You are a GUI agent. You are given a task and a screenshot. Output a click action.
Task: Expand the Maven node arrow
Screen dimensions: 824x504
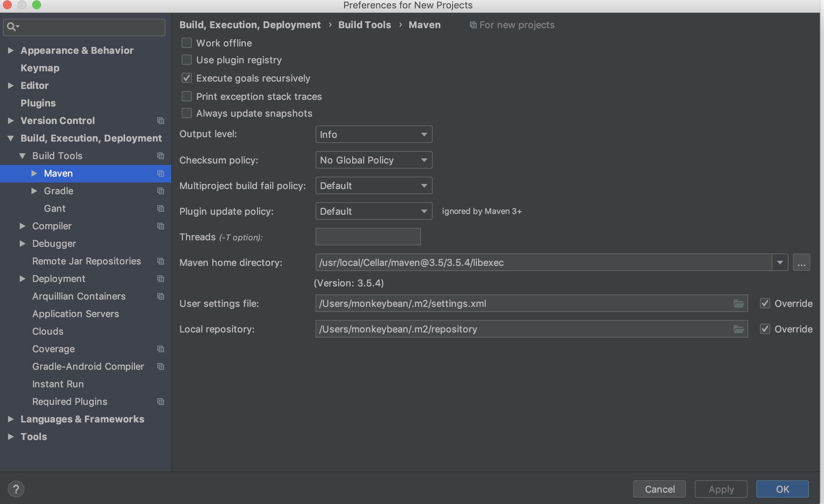(34, 173)
